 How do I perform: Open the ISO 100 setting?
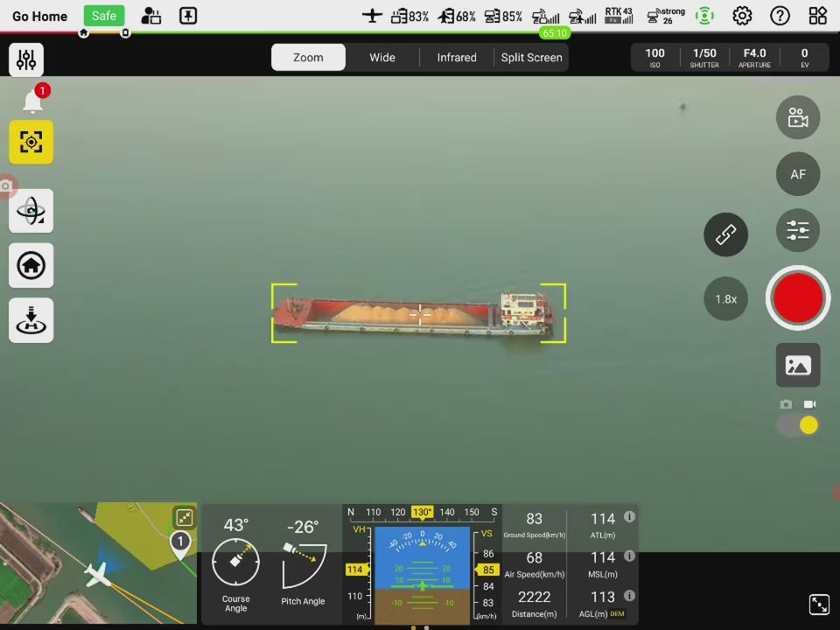click(x=654, y=58)
